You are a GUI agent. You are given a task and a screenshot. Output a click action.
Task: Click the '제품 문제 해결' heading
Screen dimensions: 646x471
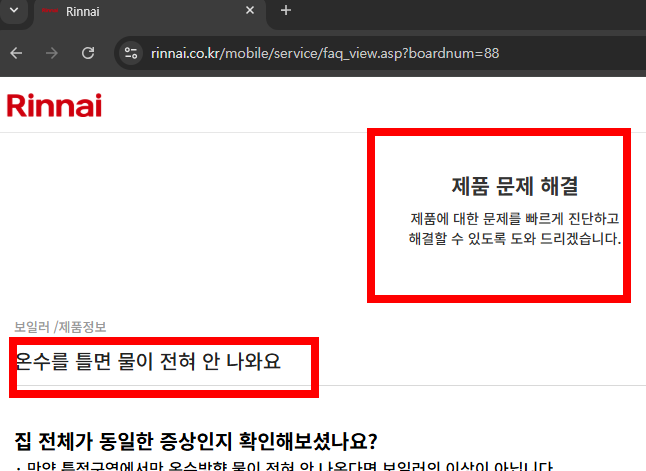pyautogui.click(x=515, y=186)
